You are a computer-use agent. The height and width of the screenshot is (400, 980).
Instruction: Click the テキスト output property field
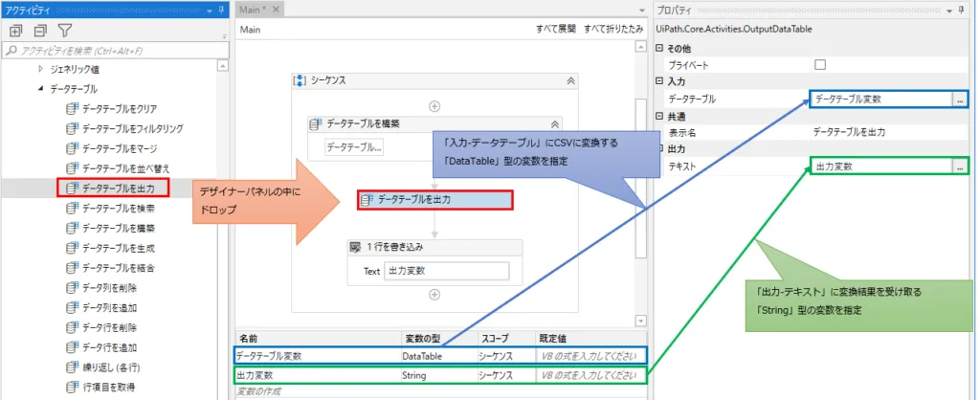(881, 167)
